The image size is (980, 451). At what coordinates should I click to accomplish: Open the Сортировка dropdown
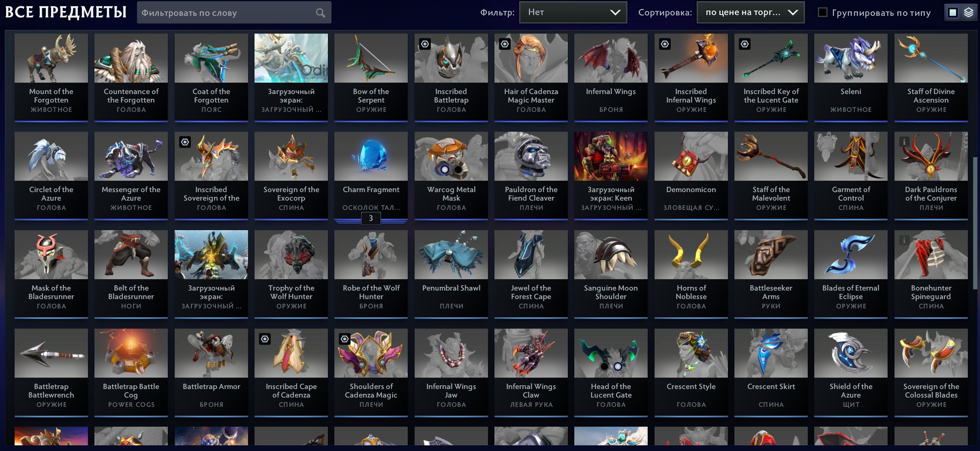751,12
